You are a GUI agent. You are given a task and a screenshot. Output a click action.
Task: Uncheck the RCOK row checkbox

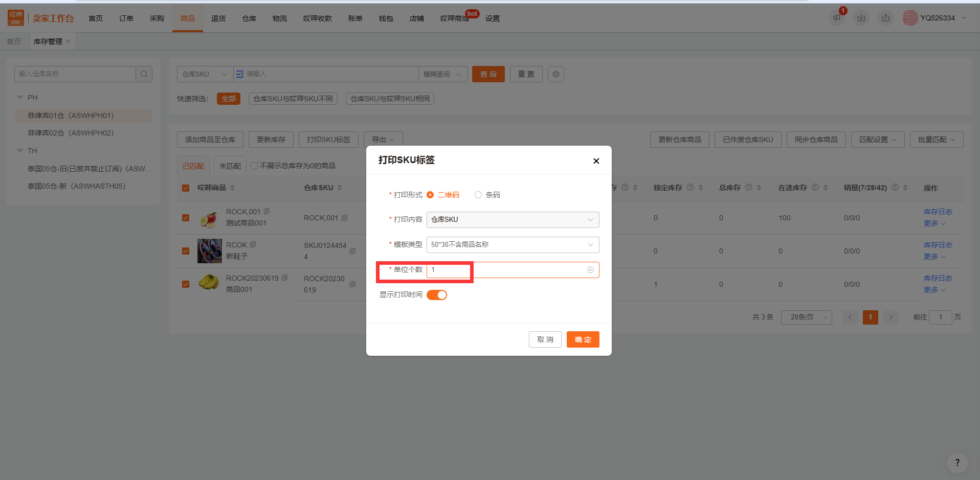click(186, 251)
